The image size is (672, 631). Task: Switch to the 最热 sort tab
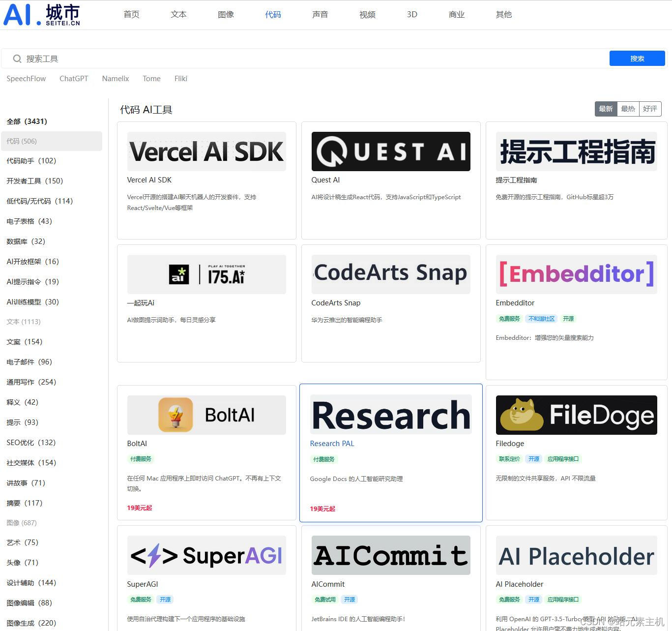pyautogui.click(x=628, y=109)
